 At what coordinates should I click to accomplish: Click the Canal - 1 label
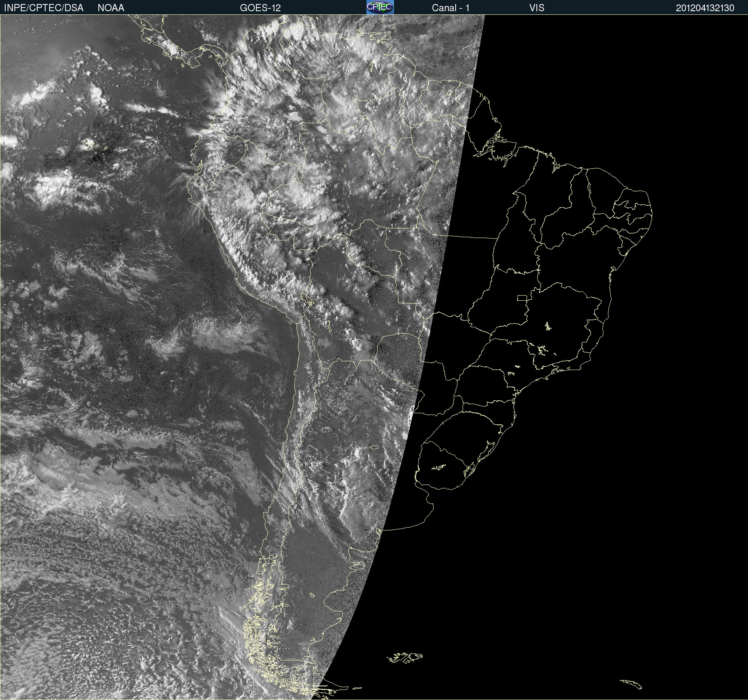[451, 8]
